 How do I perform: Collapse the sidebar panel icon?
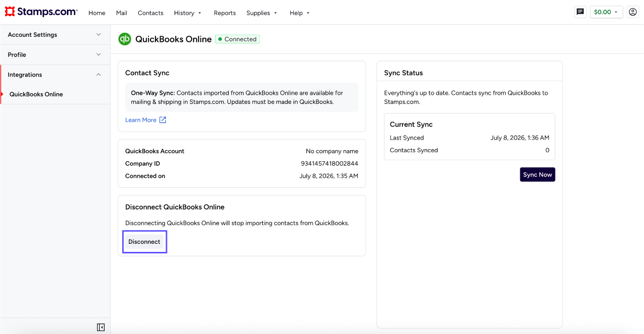click(x=101, y=327)
